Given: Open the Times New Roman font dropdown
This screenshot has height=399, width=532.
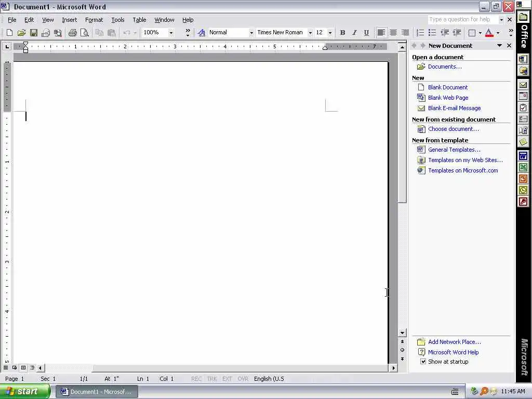Looking at the screenshot, I should pos(310,33).
